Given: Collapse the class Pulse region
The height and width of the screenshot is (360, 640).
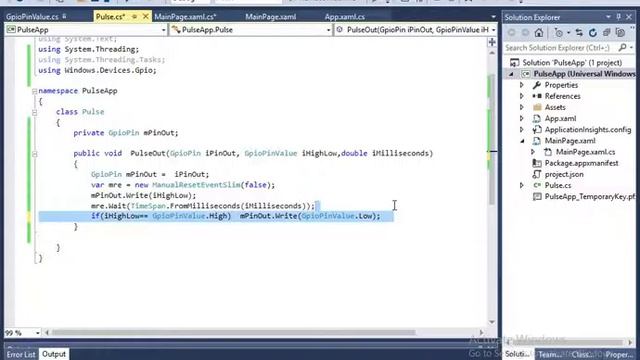Looking at the screenshot, I should [35, 112].
